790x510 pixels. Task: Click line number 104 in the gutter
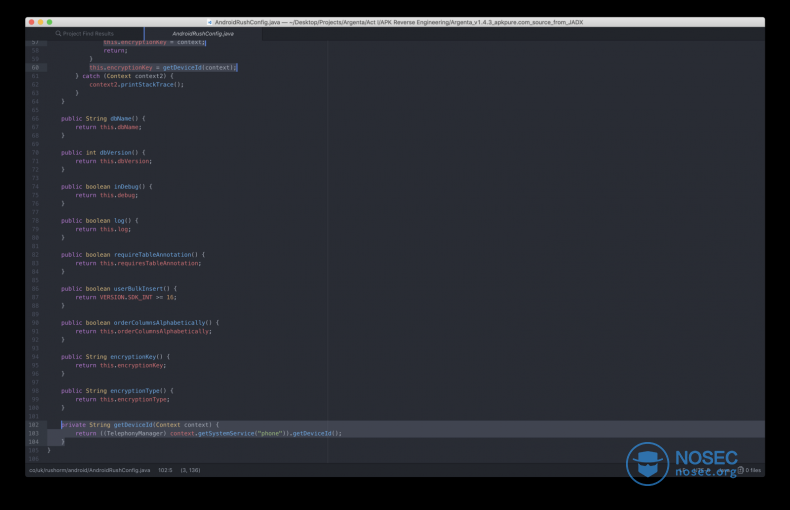pyautogui.click(x=34, y=442)
